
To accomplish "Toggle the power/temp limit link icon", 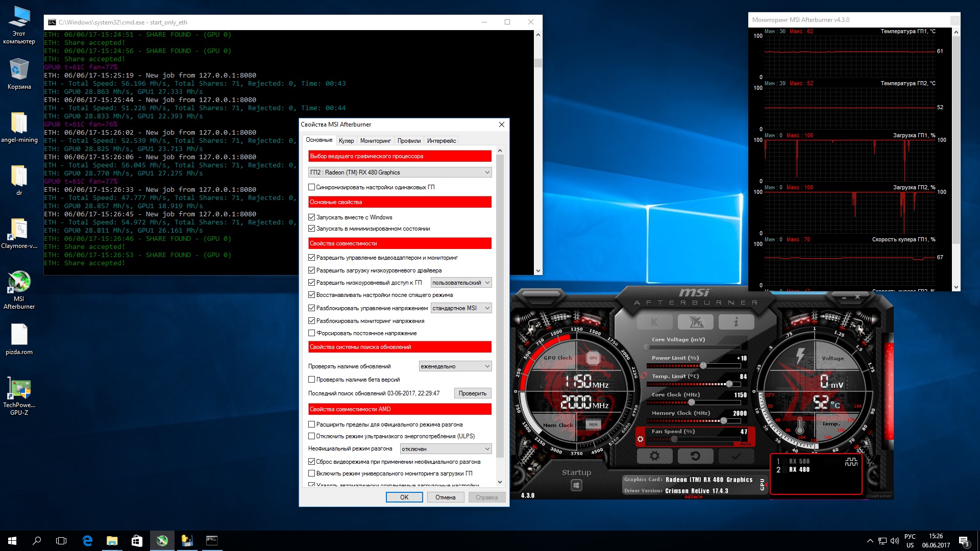I will click(644, 375).
